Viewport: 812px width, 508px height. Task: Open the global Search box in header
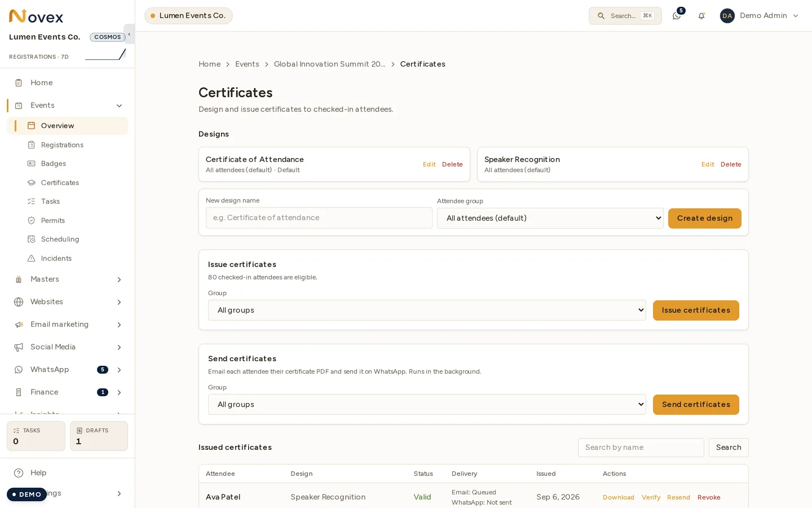click(x=625, y=16)
